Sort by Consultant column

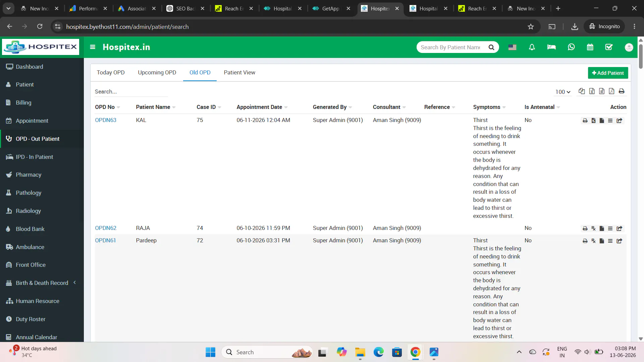389,107
